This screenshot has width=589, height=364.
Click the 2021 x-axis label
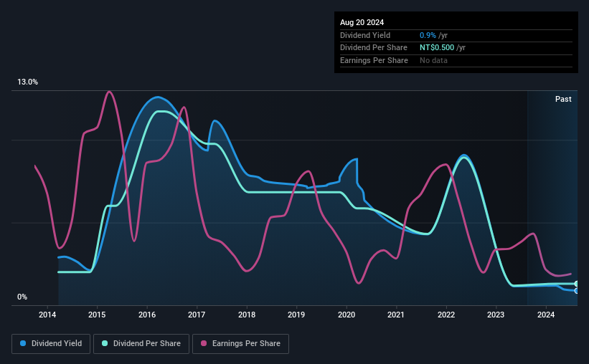(x=396, y=315)
